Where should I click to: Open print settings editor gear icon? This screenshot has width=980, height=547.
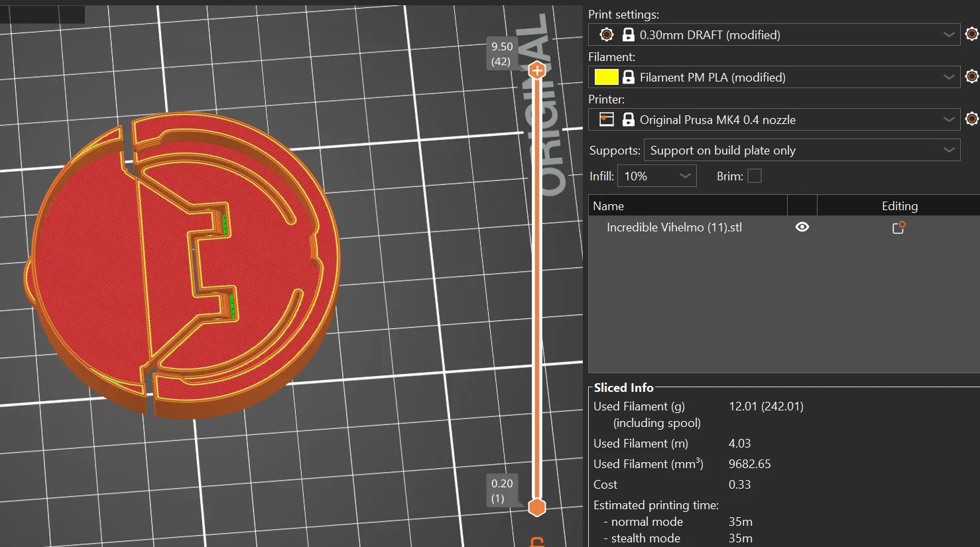(x=971, y=34)
